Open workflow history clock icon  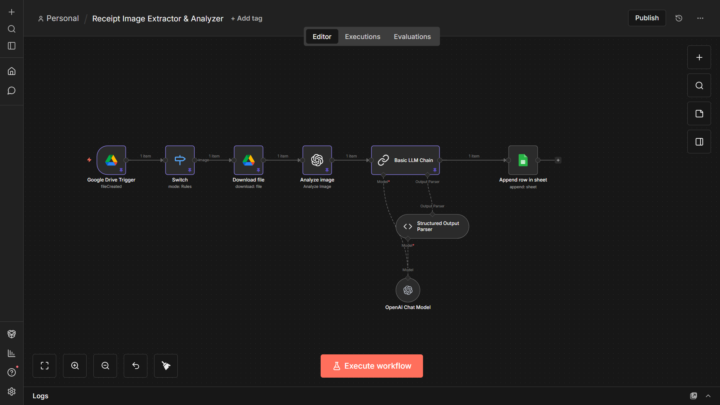[679, 18]
